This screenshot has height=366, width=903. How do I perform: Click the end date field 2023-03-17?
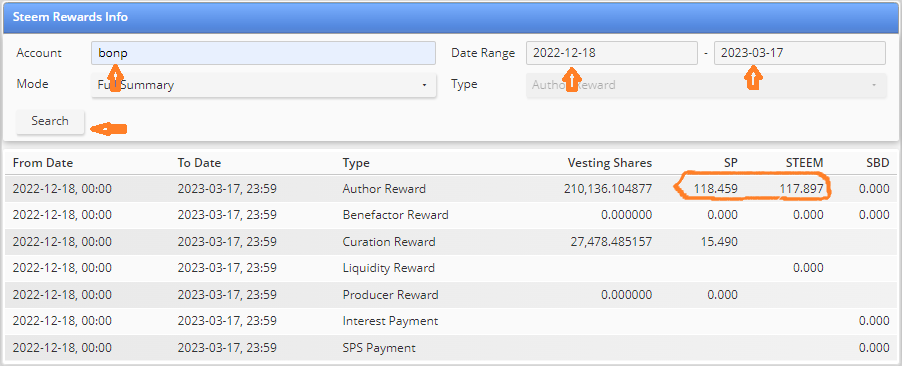[x=800, y=53]
